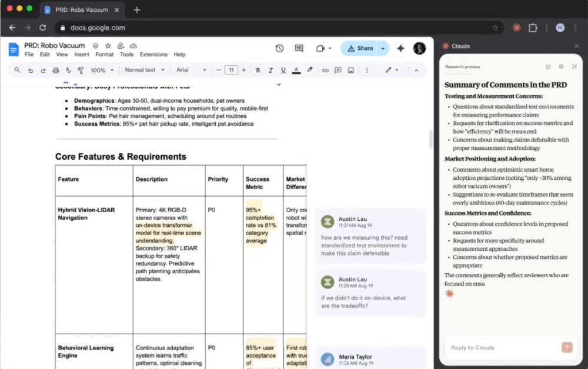
Task: Open the 100% zoom dropdown
Action: click(x=102, y=70)
